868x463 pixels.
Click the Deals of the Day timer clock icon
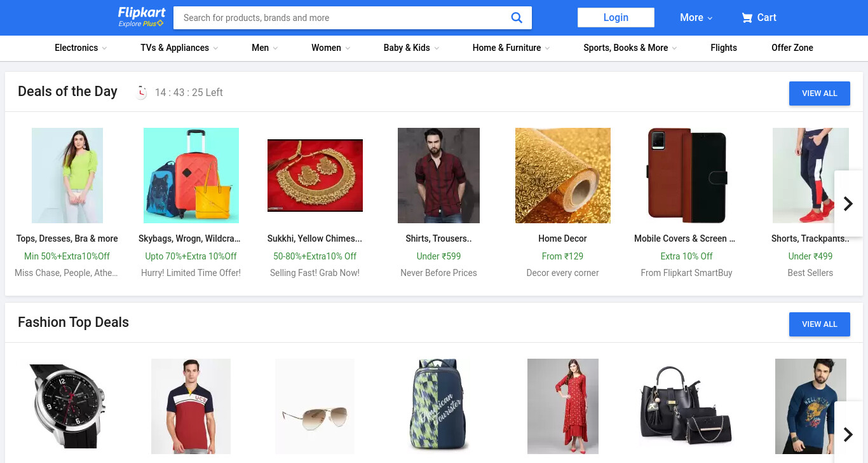click(x=141, y=92)
